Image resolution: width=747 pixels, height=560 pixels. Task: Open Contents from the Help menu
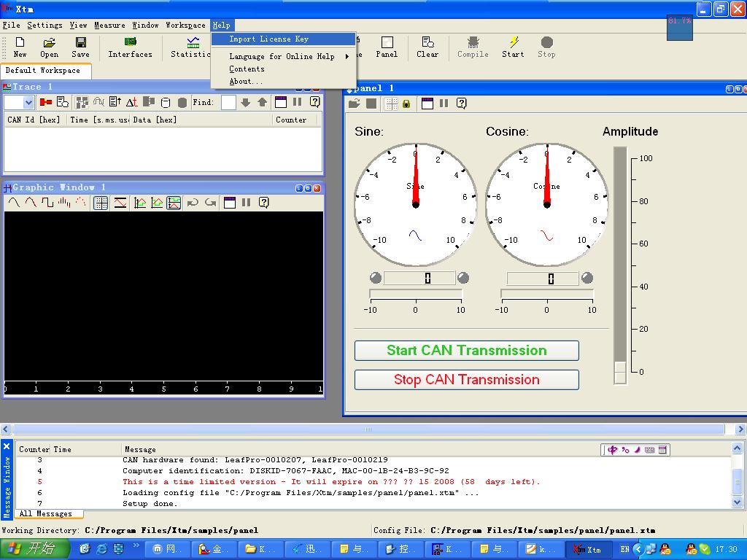[x=284, y=69]
